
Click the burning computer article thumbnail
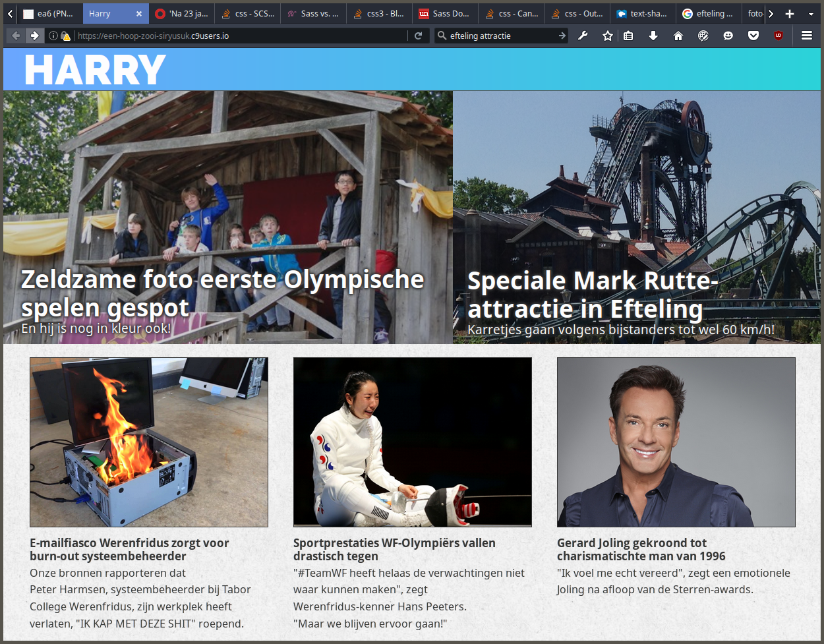click(149, 442)
